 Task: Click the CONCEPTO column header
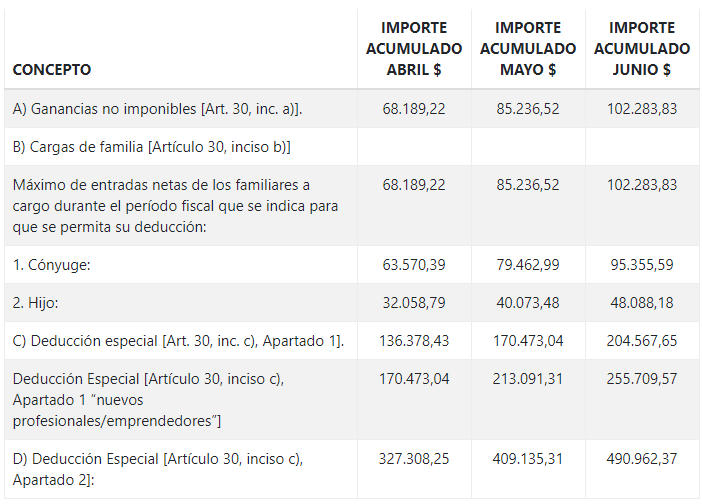point(51,69)
